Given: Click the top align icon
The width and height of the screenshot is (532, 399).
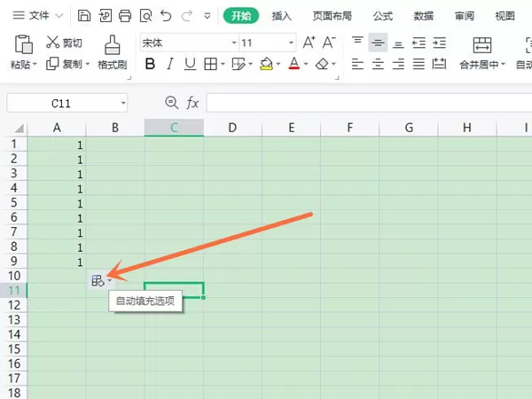Looking at the screenshot, I should (x=357, y=42).
